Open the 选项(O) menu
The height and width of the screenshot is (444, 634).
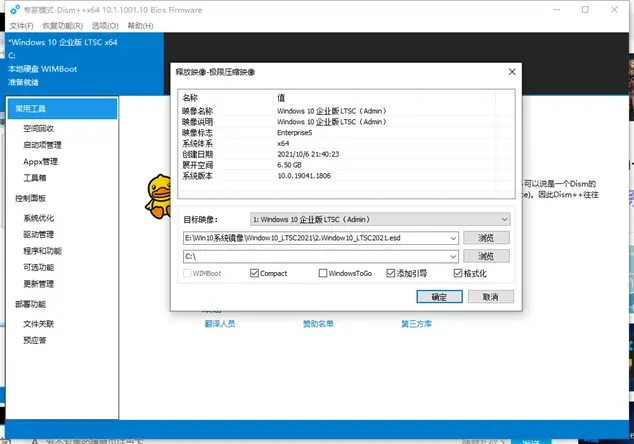(x=105, y=26)
